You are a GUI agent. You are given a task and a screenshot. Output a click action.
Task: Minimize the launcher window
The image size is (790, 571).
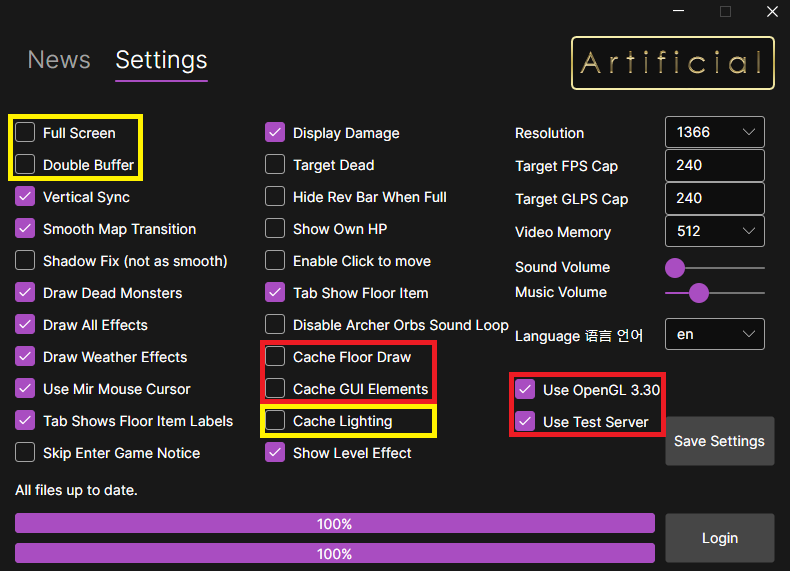[x=679, y=12]
